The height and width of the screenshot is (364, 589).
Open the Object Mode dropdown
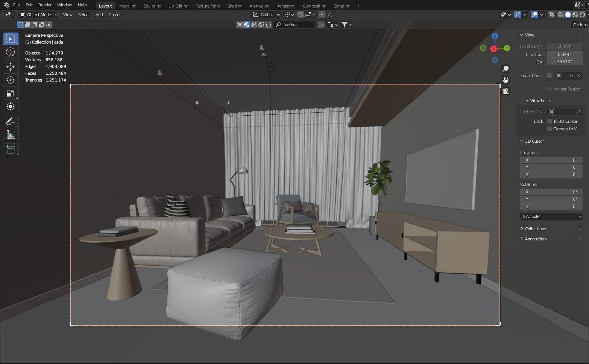coord(38,15)
